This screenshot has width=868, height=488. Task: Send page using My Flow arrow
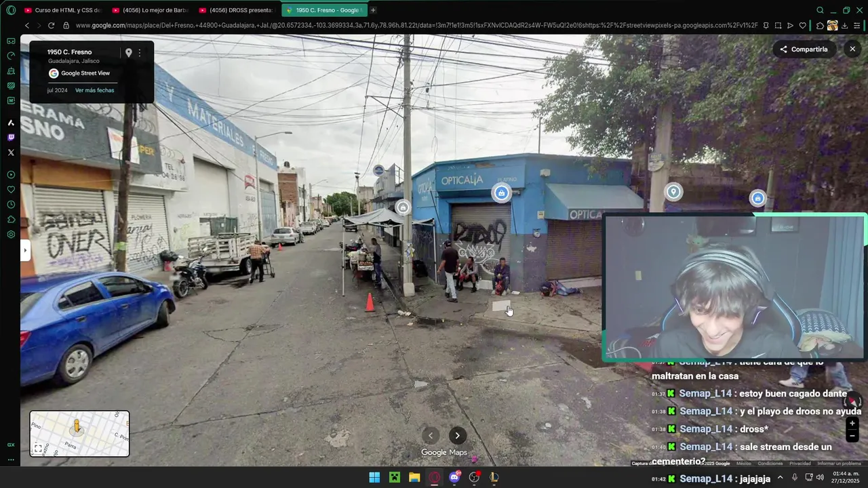[790, 26]
